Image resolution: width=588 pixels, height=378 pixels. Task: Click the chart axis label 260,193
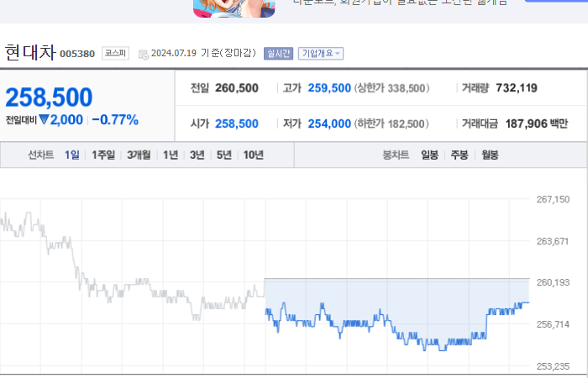tap(553, 282)
